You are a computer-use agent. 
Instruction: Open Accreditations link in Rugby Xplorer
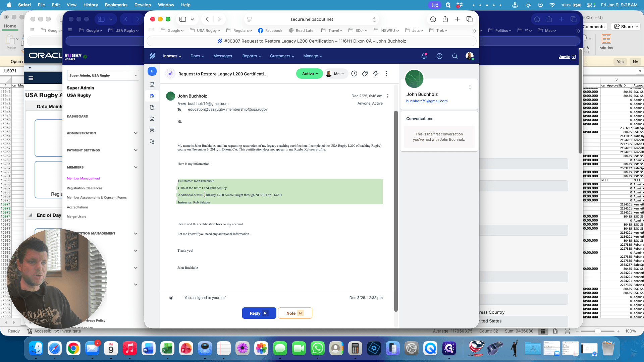[77, 207]
